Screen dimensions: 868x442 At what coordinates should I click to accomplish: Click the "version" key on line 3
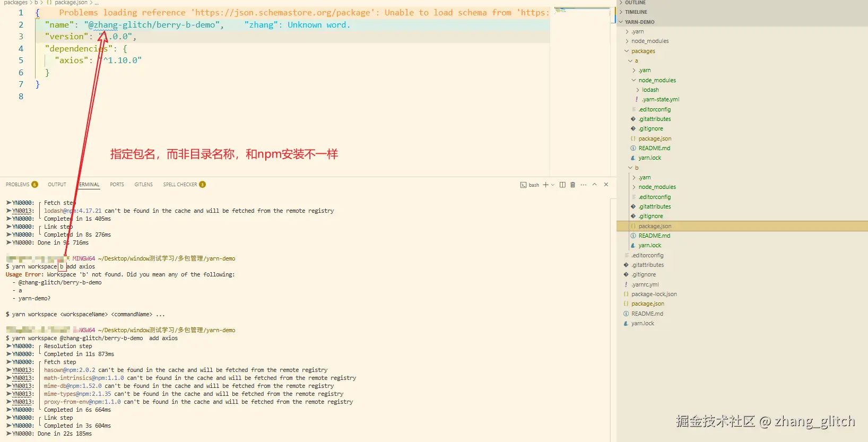[67, 37]
